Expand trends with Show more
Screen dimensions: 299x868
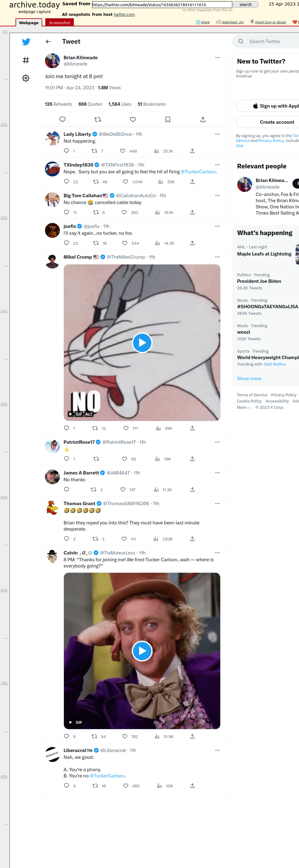pos(249,378)
